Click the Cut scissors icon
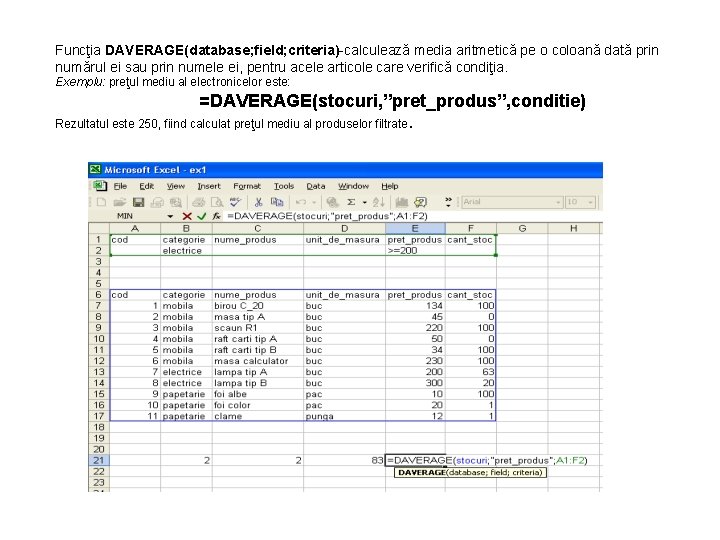 click(259, 202)
